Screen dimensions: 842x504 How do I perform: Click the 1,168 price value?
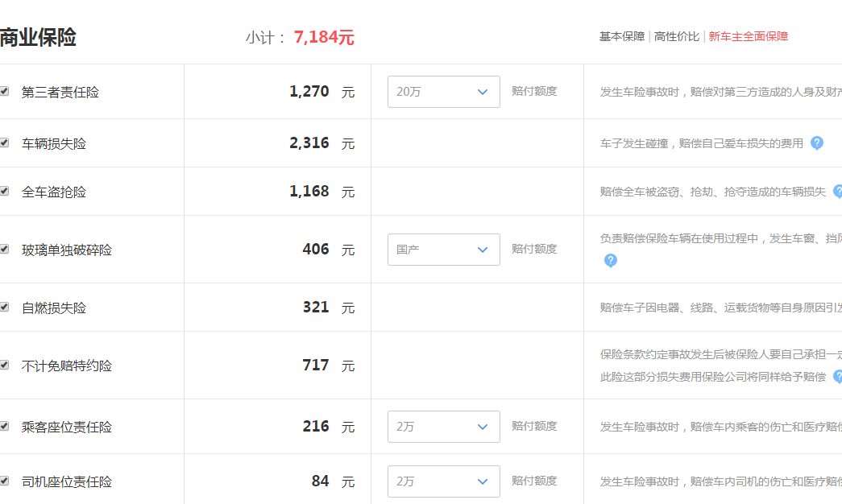[309, 192]
